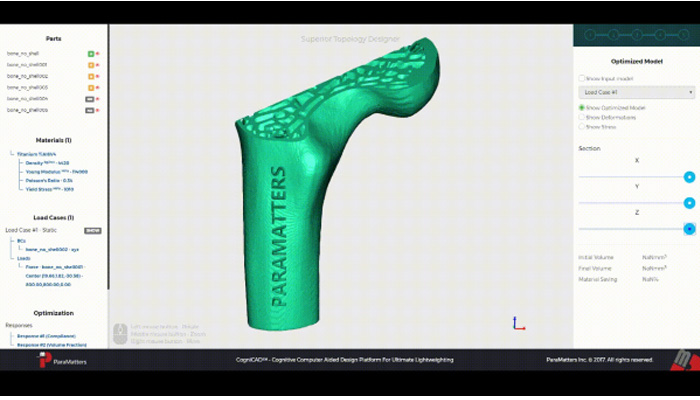
Task: Select part bone_no_shell name
Action: [23, 54]
